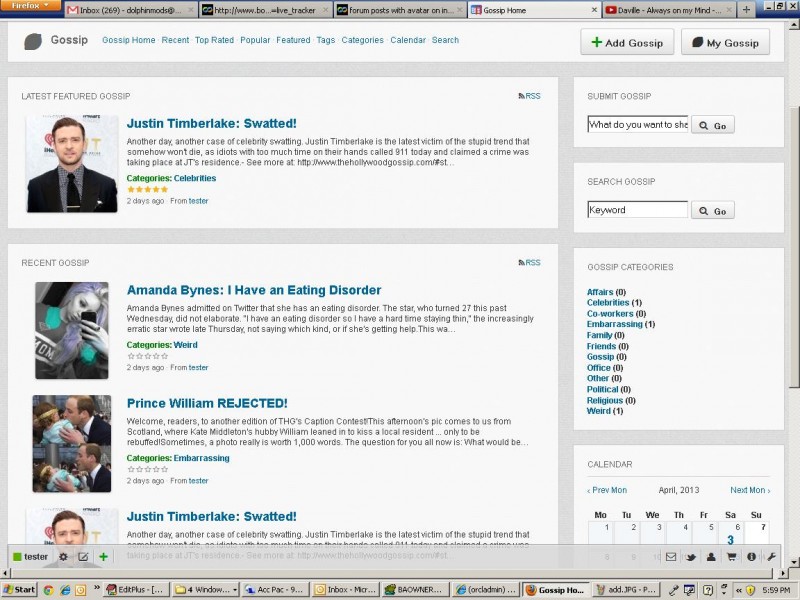Switch to the Daville YouTube tab
The height and width of the screenshot is (600, 800).
669,10
